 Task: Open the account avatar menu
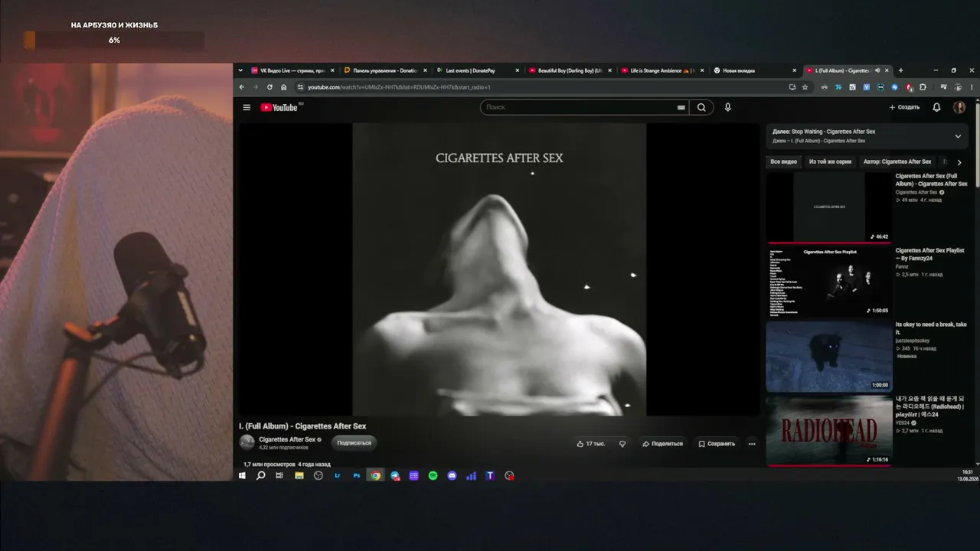point(959,108)
